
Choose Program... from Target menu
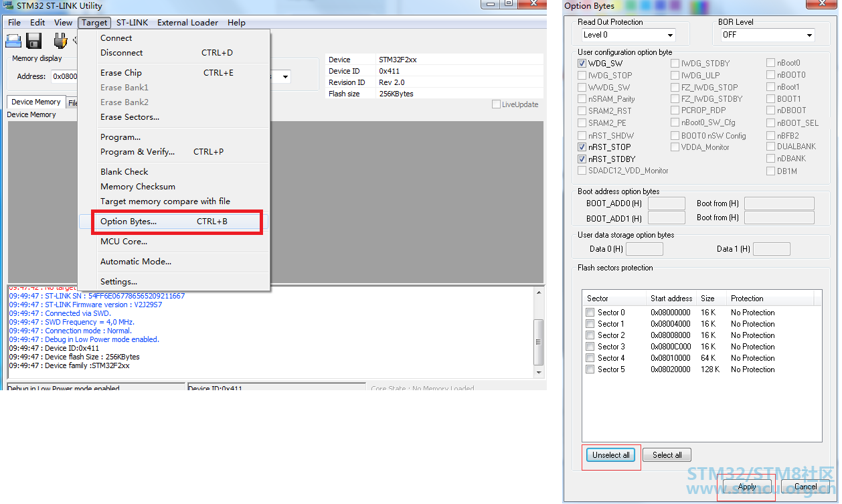pos(174,137)
